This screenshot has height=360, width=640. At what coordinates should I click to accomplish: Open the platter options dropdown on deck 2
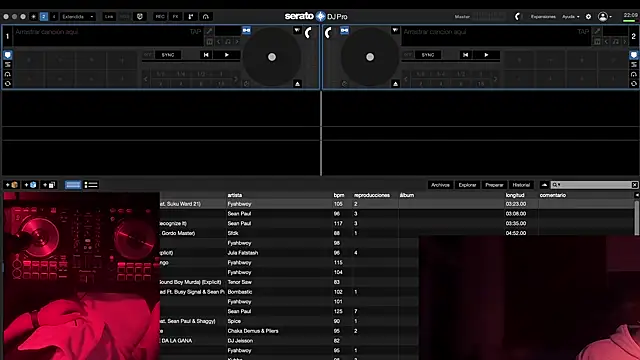coord(395,30)
